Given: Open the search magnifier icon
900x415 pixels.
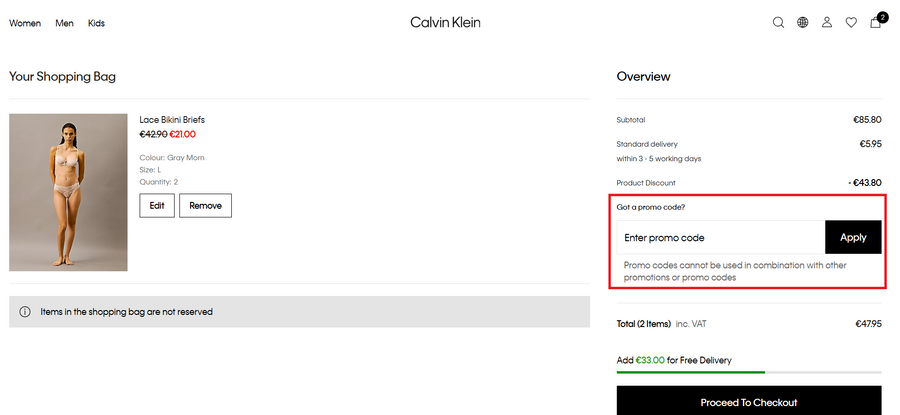Looking at the screenshot, I should [x=778, y=23].
